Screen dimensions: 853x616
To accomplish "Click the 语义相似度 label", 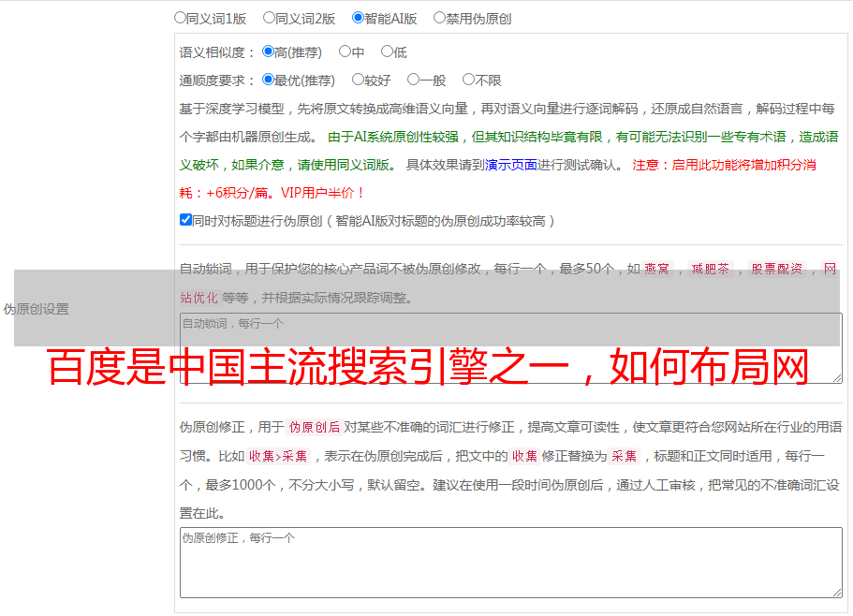I will pos(217,52).
